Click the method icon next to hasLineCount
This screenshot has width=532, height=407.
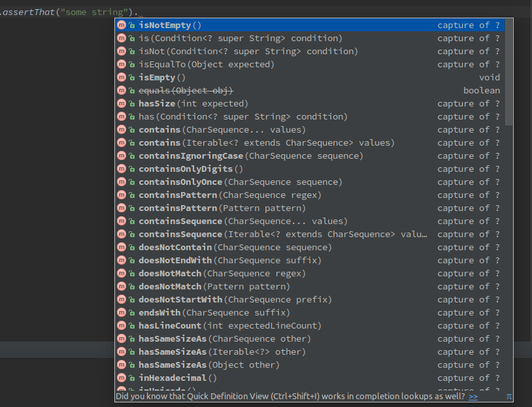(x=122, y=325)
